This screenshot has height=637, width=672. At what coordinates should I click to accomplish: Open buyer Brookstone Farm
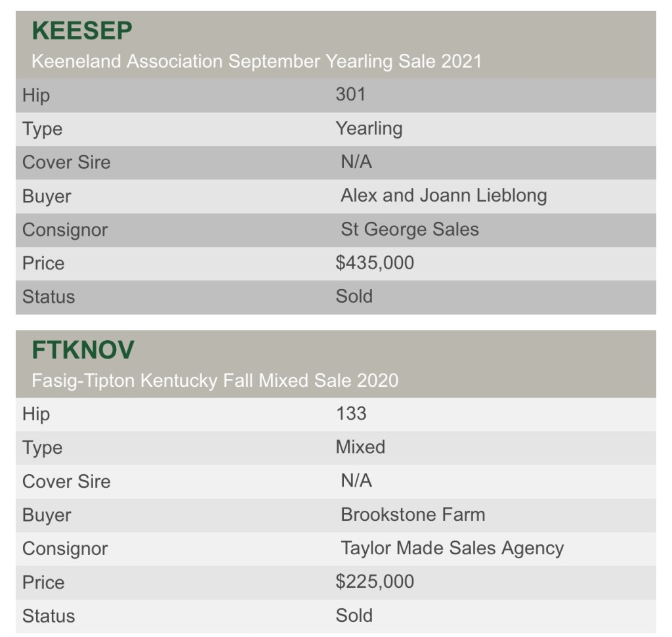pos(413,514)
